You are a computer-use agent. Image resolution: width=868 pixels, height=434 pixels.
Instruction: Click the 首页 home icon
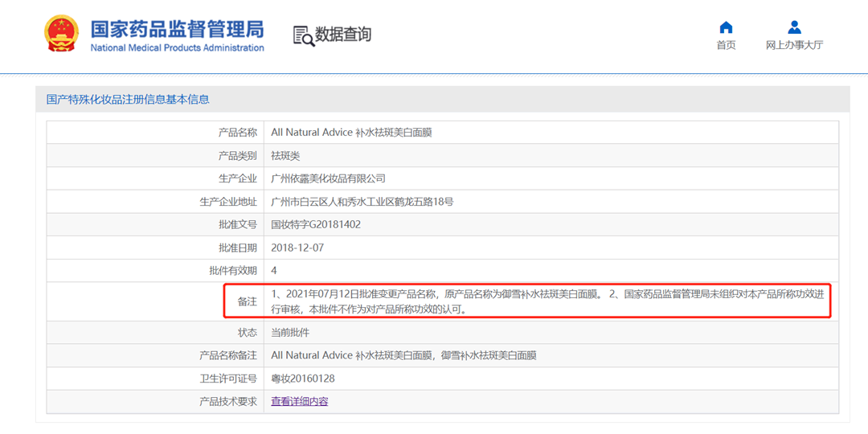coord(726,27)
